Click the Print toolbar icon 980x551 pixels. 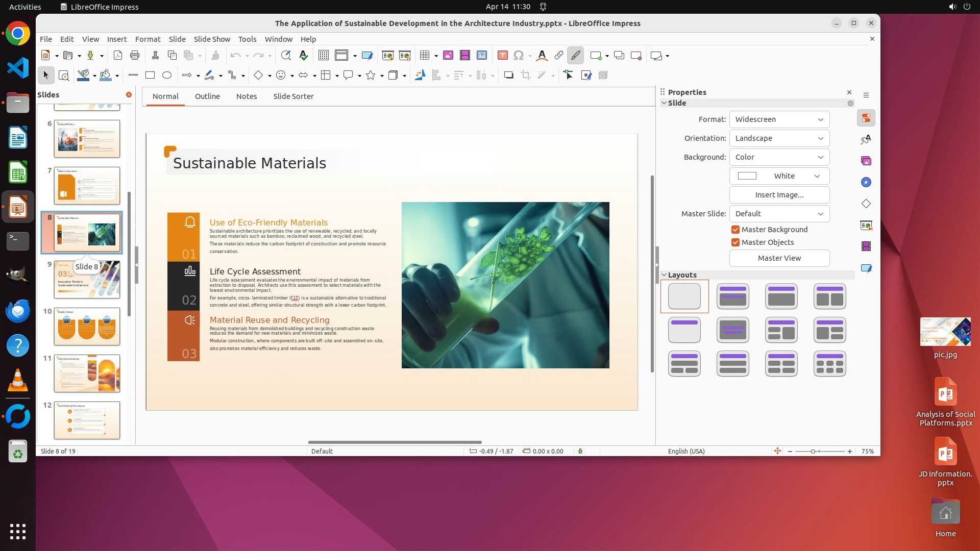coord(135,56)
